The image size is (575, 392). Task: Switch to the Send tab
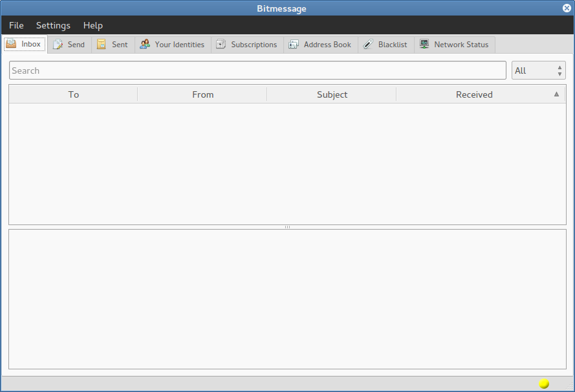tap(69, 45)
